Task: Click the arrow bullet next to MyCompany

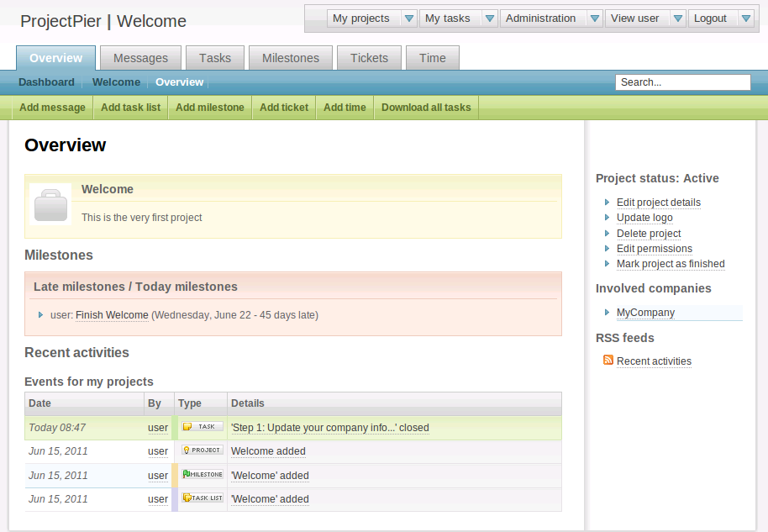Action: [608, 313]
